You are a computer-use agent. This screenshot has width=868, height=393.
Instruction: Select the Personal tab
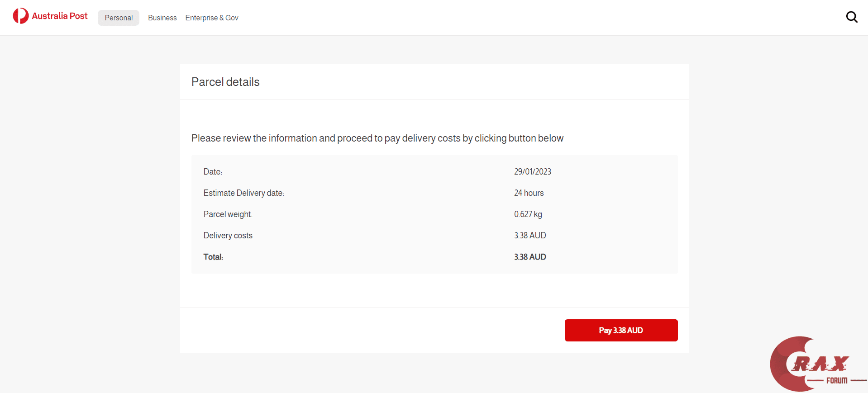[119, 18]
